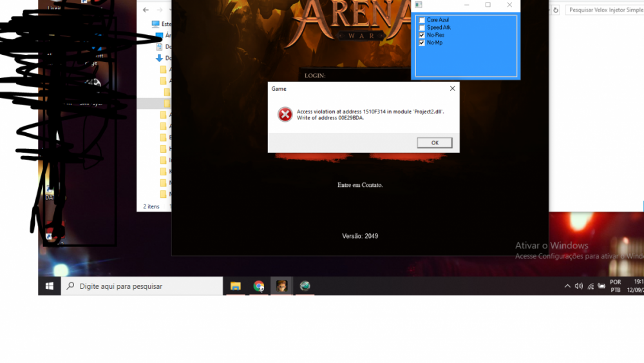Go forward in File Explorer
644x363 pixels.
pyautogui.click(x=160, y=10)
